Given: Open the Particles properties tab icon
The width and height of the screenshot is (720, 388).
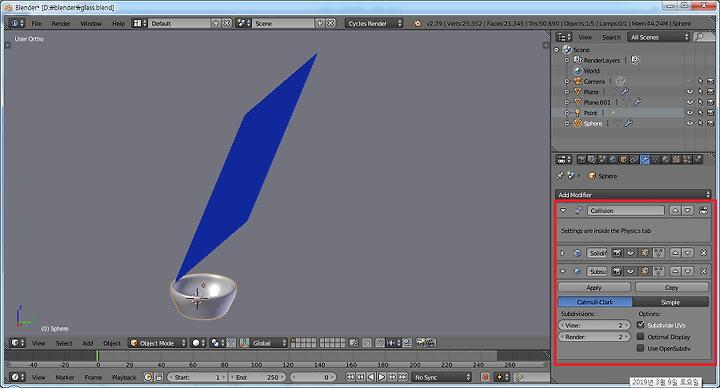Looking at the screenshot, I should click(686, 159).
